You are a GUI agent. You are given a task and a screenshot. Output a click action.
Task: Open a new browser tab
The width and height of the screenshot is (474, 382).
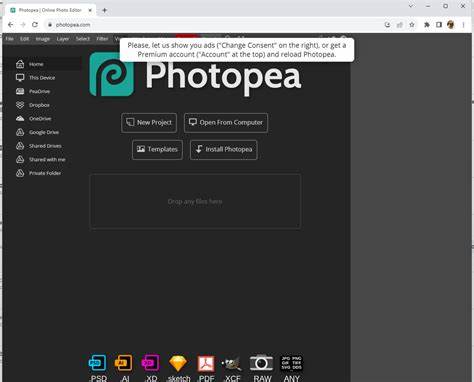pyautogui.click(x=104, y=10)
